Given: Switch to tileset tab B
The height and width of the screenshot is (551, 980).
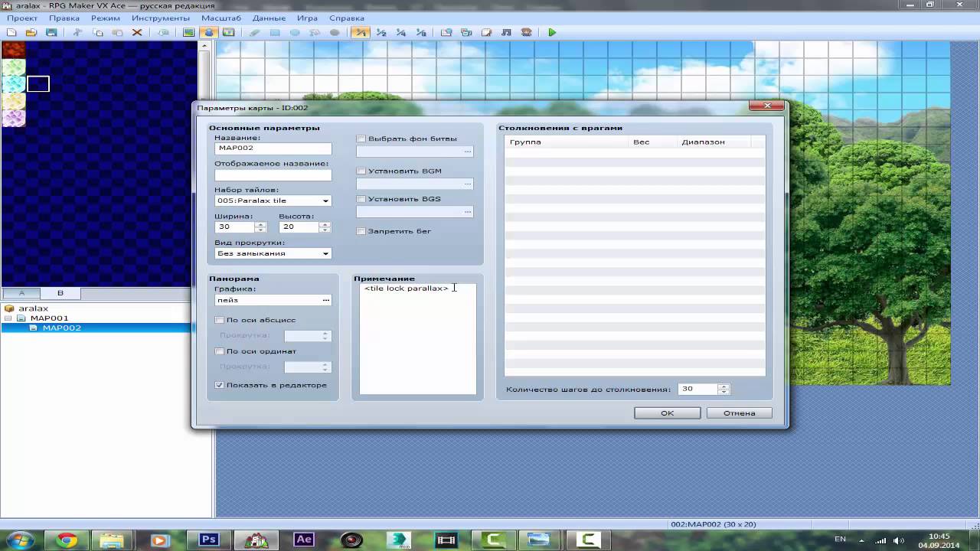Looking at the screenshot, I should [x=60, y=293].
